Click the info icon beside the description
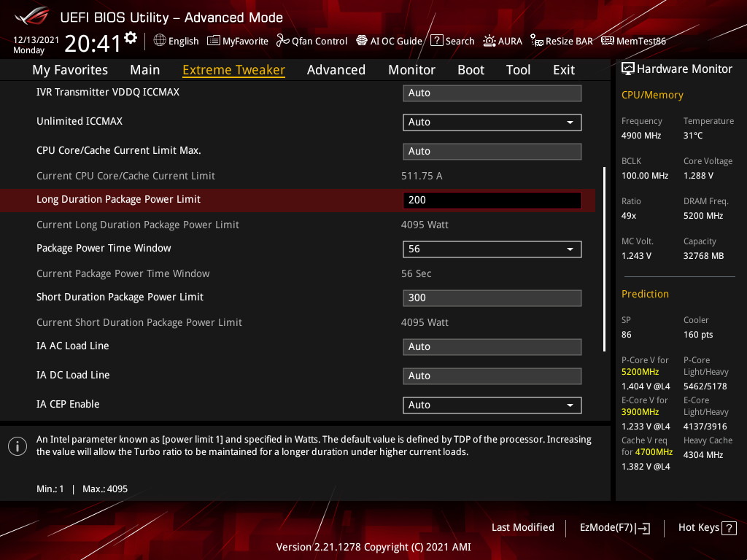This screenshot has width=747, height=560. 18,446
